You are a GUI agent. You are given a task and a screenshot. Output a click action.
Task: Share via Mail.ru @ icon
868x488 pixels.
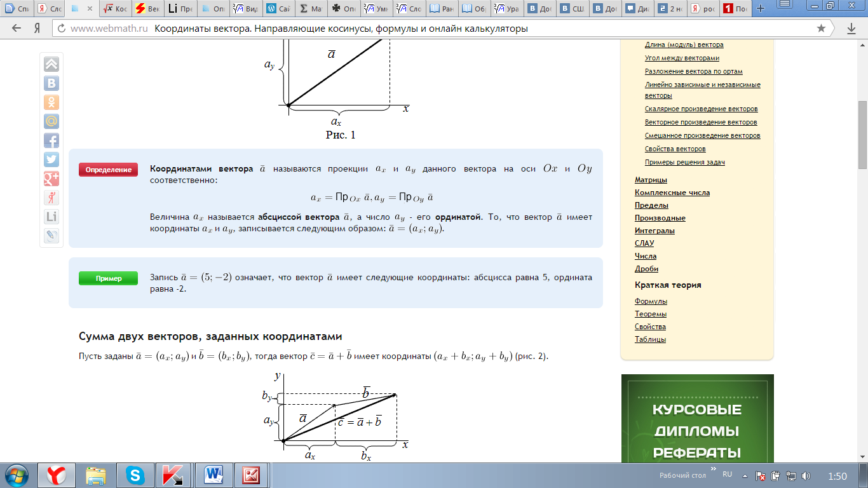[x=51, y=121]
